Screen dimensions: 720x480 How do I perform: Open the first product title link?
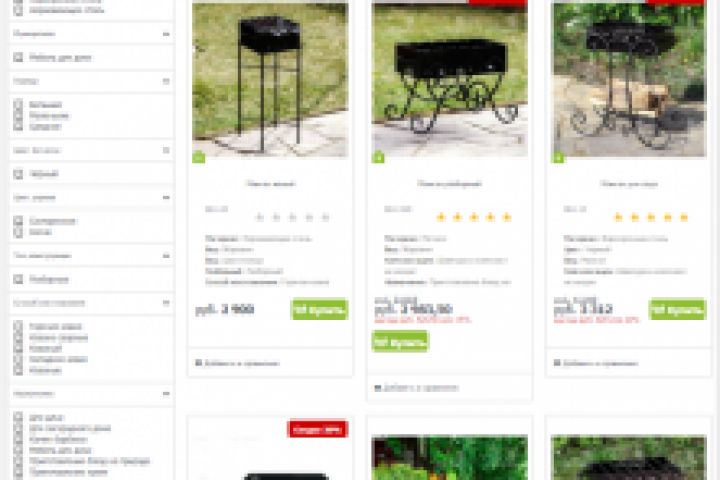click(x=271, y=184)
